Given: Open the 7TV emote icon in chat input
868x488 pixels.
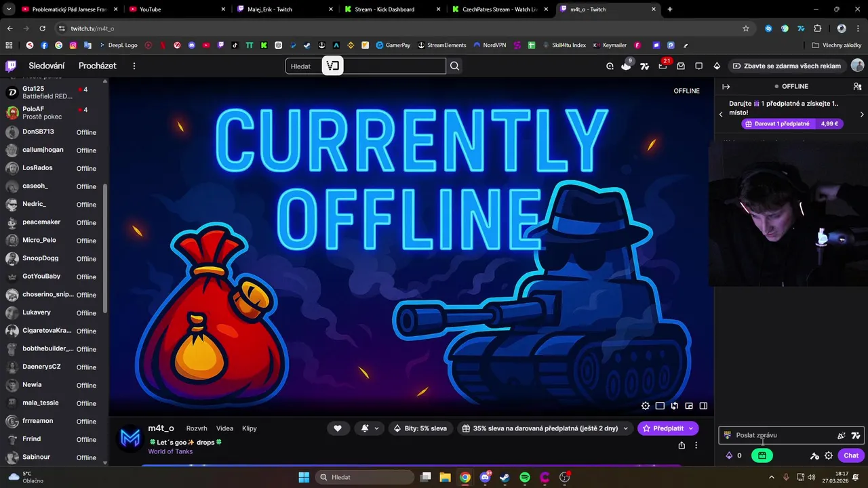Looking at the screenshot, I should pyautogui.click(x=856, y=435).
